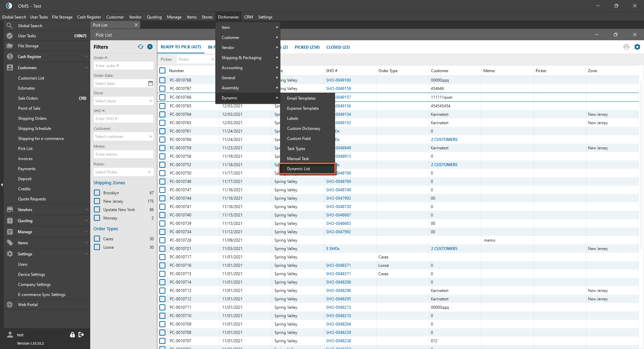This screenshot has height=349, width=644.
Task: Check the Cases order type filter
Action: [x=97, y=239]
